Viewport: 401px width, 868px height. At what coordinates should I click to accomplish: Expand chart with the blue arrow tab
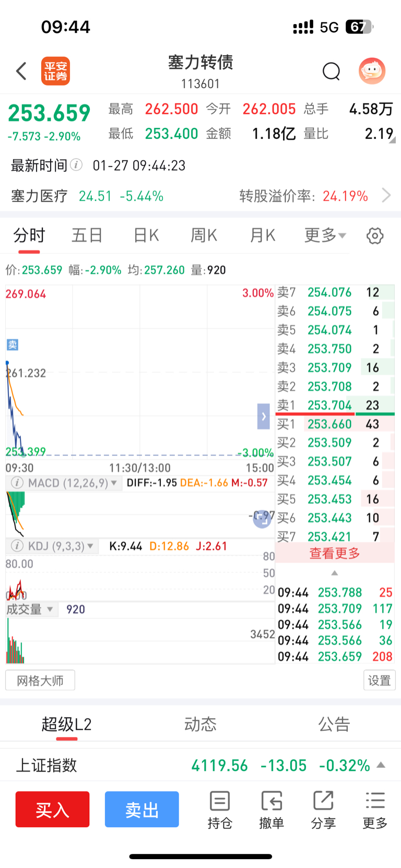[x=264, y=417]
